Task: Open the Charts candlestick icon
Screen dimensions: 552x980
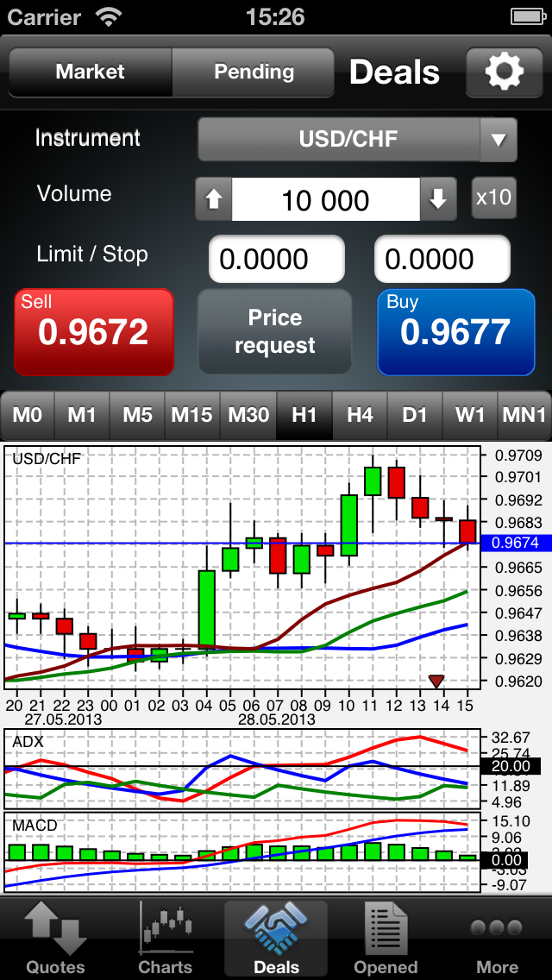Action: click(166, 929)
